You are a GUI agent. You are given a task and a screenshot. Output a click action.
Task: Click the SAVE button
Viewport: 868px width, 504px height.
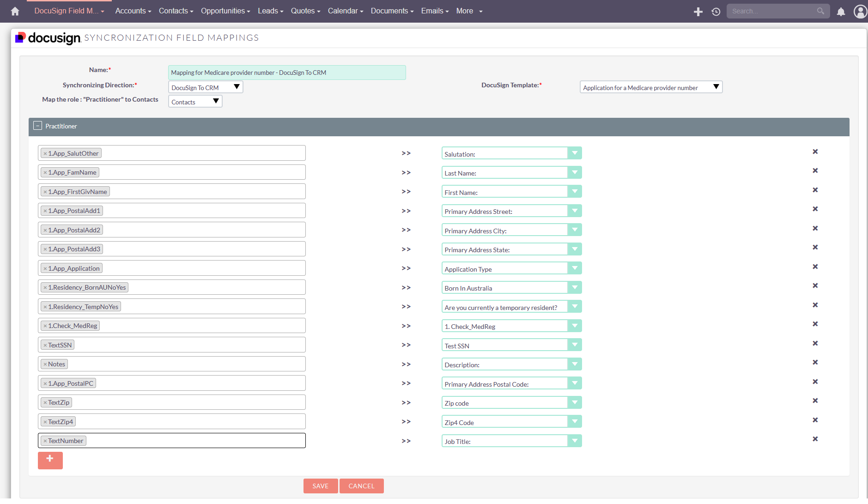[320, 486]
